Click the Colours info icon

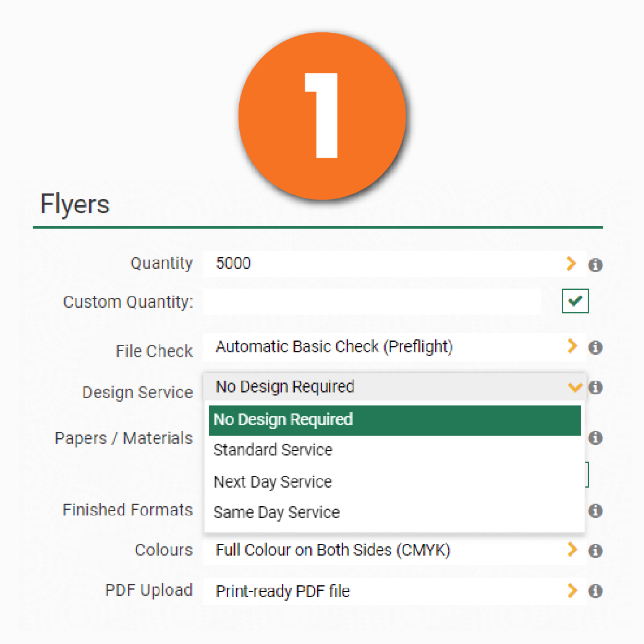tap(595, 551)
